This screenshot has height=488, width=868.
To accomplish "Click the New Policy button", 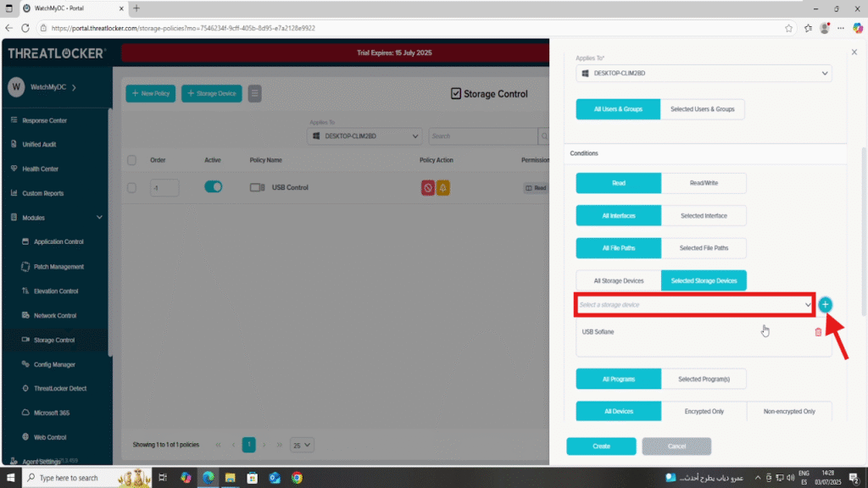I will point(151,93).
